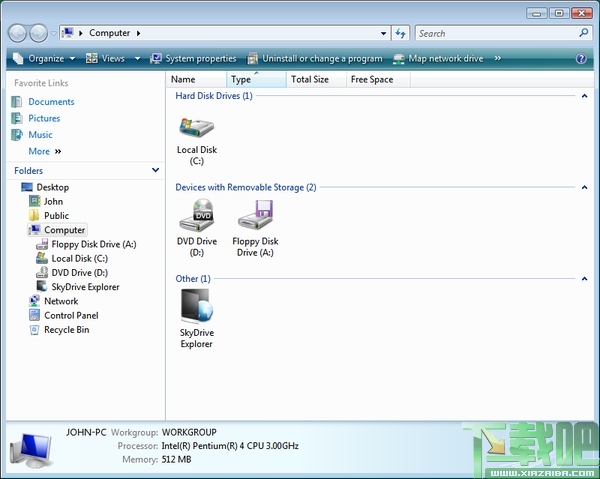This screenshot has height=479, width=600.
Task: Open the Views dropdown arrow
Action: [x=137, y=59]
